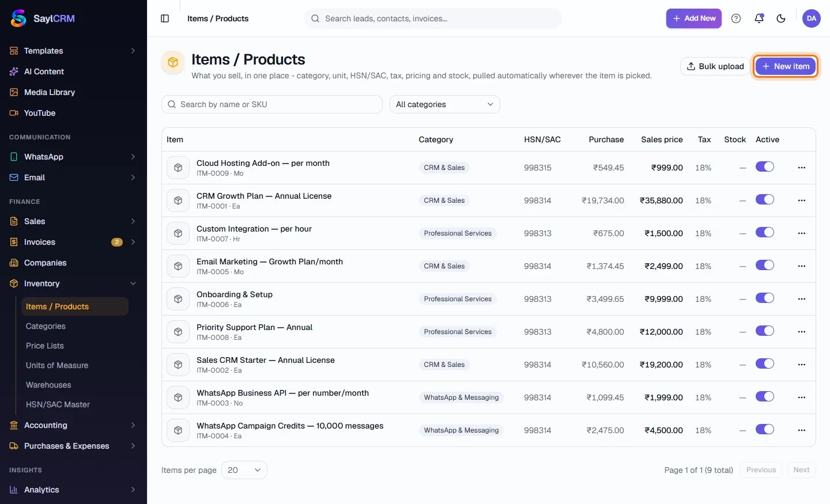
Task: Expand the WhatsApp sidebar section
Action: 73,157
